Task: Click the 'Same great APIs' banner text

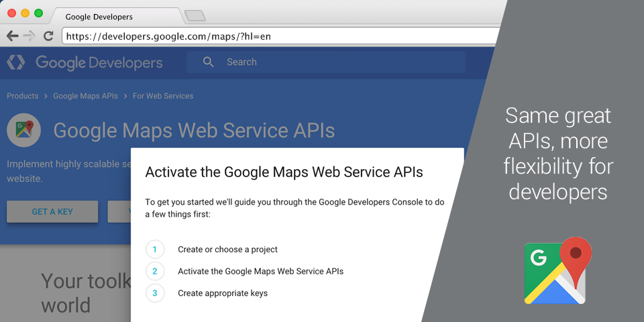Action: click(x=558, y=154)
